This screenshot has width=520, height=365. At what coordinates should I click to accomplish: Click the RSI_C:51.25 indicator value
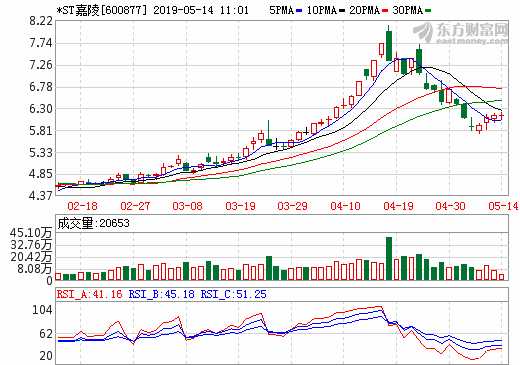[233, 294]
